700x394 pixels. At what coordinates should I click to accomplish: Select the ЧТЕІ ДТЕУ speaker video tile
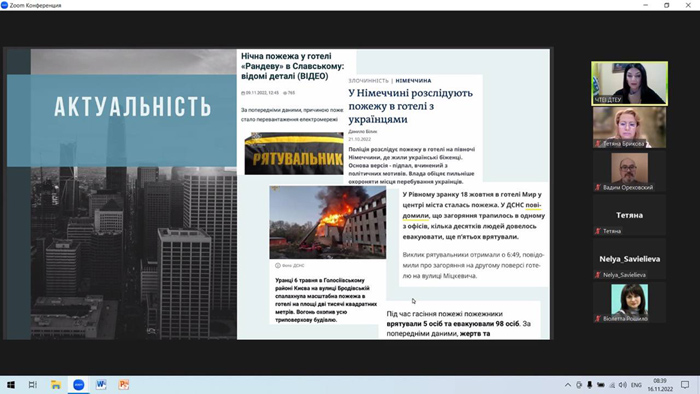(x=629, y=83)
